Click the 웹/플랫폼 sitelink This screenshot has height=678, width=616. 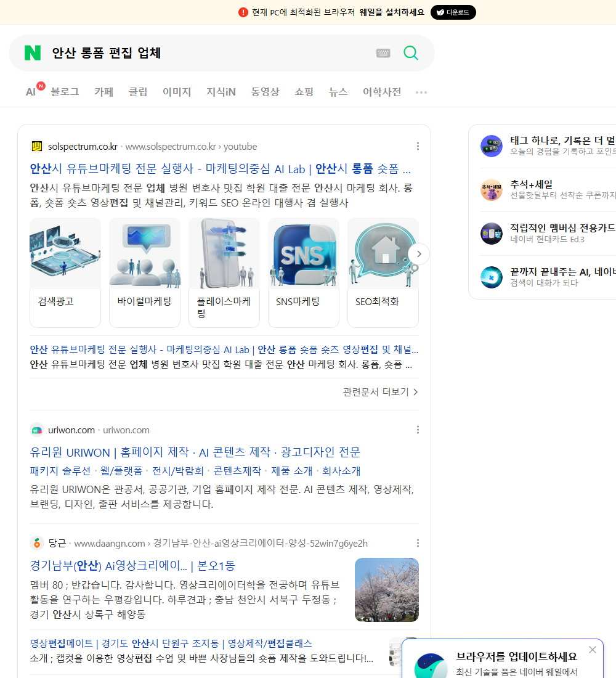(121, 471)
